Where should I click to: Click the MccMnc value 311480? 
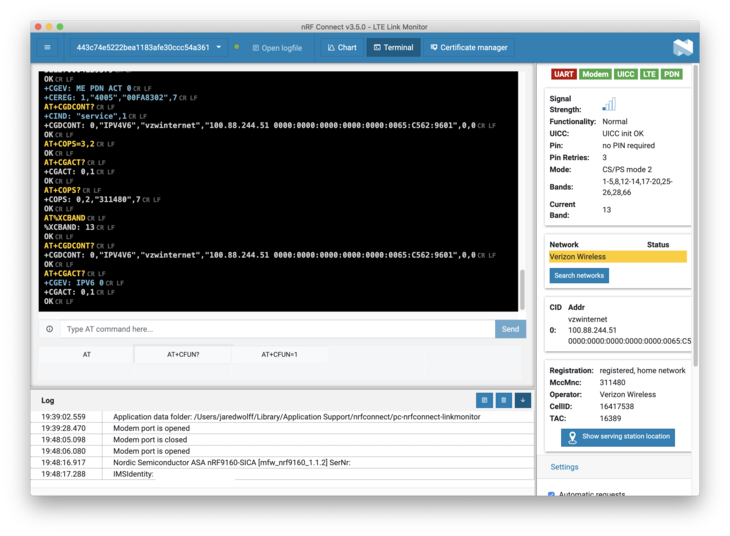click(612, 382)
